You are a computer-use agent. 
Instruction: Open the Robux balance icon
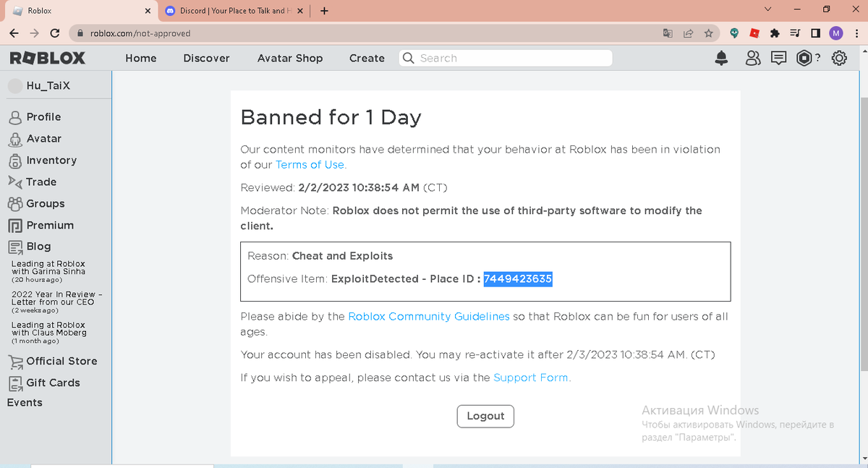804,58
